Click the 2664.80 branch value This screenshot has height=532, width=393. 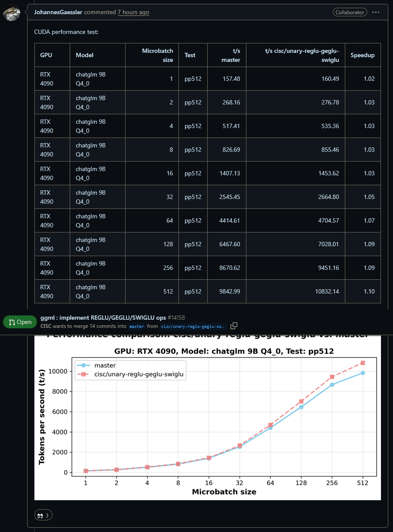(329, 197)
